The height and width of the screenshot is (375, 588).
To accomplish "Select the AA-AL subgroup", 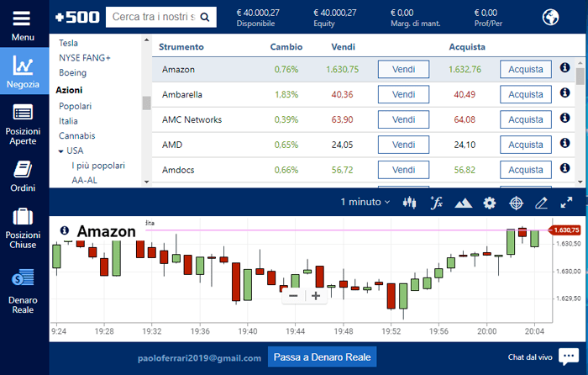I will 84,180.
